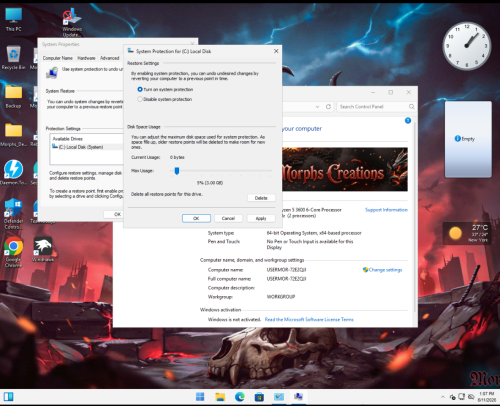This screenshot has height=406, width=500.
Task: Click Apply in System Protection dialog
Action: point(261,218)
